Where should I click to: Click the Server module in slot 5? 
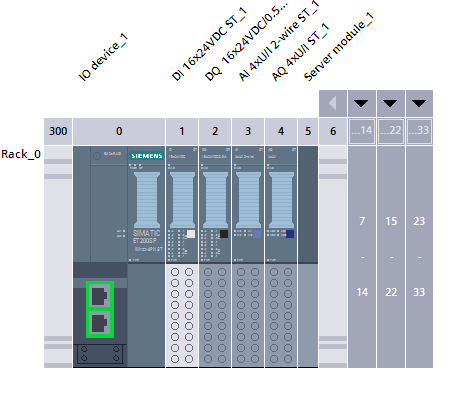click(x=308, y=257)
